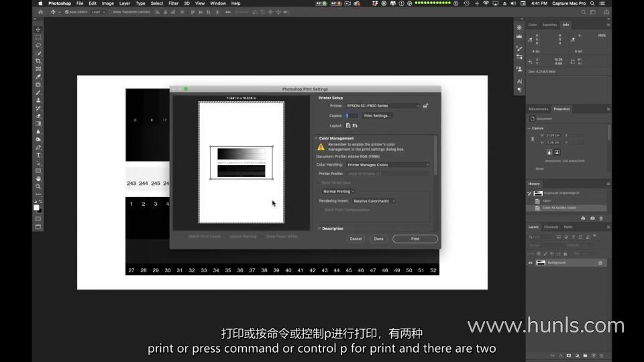Toggle the Auto-Select checkbox
Viewport: 644px width, 362px height.
[67, 12]
